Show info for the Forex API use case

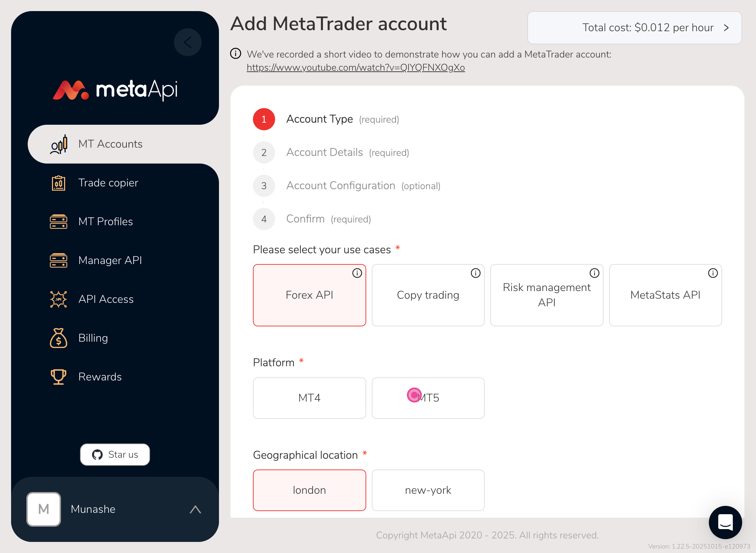357,273
